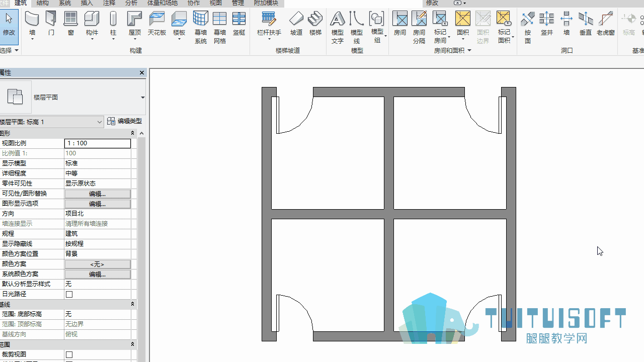
Task: Open the 管理 ribbon tab
Action: (238, 3)
